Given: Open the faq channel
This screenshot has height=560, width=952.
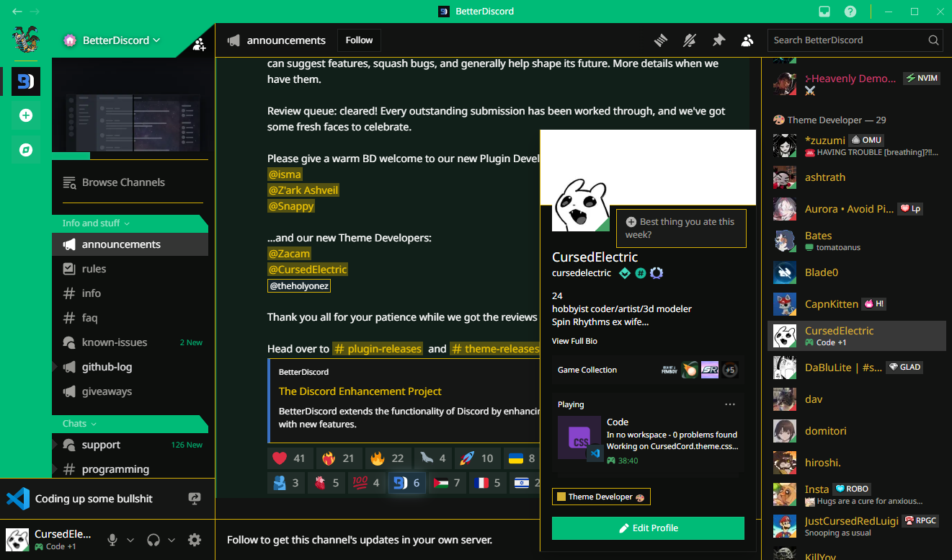Looking at the screenshot, I should pos(130,318).
